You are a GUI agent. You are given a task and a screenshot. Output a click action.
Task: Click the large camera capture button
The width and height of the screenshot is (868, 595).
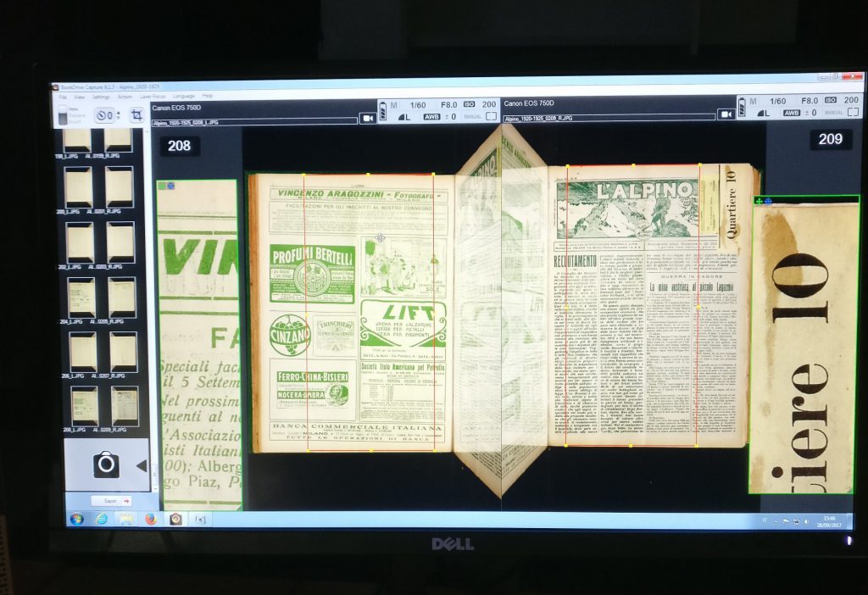106,464
